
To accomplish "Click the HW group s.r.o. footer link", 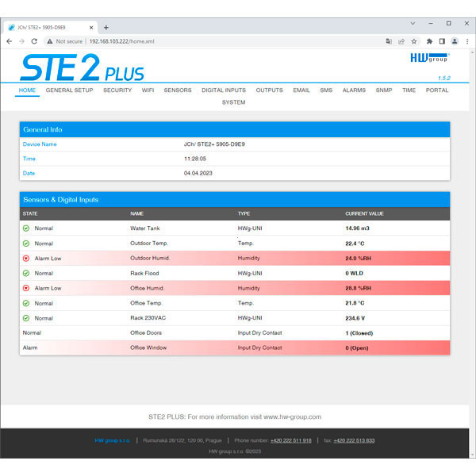I will coord(112,440).
